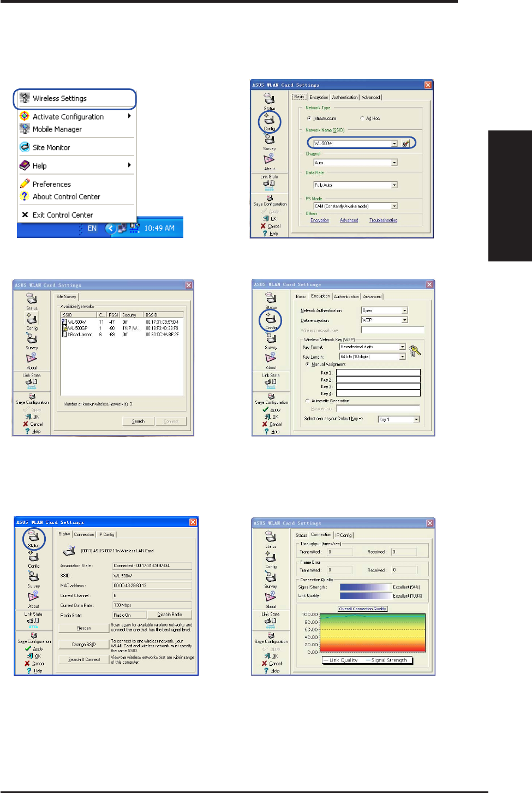Screen dimensions: 532x793
Task: Click Help in Site Survey window sidebar
Action: 33,431
